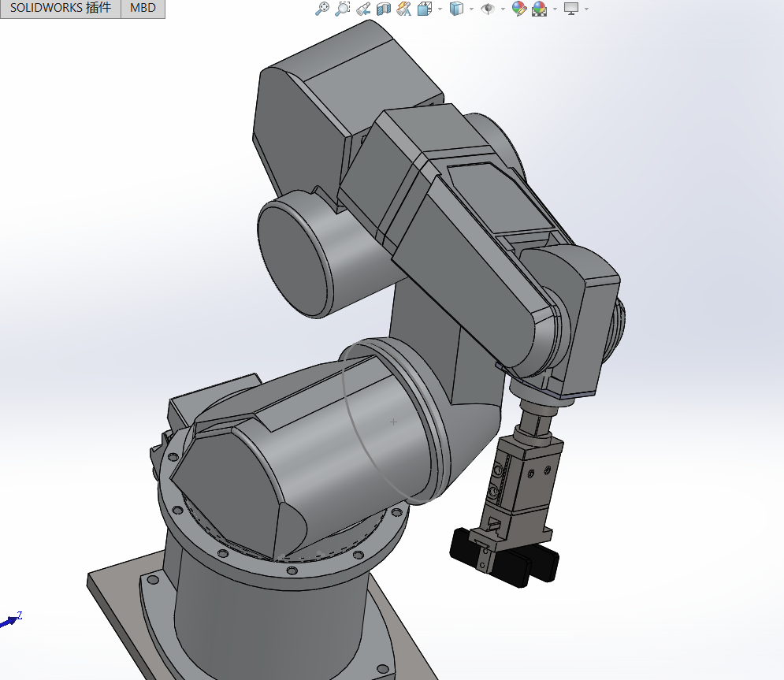Switch to the MBD tab

coord(143,8)
